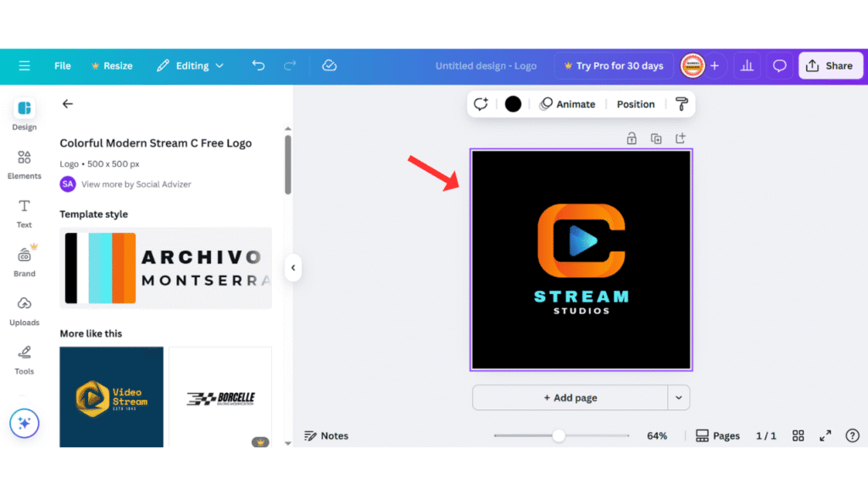Open the Text panel
Screen dimensions: 868x488
coord(24,212)
